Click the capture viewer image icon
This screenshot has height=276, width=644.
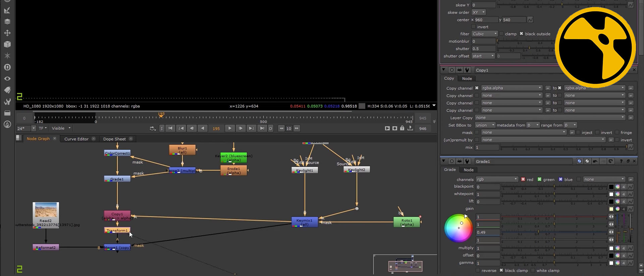pyautogui.click(x=395, y=128)
